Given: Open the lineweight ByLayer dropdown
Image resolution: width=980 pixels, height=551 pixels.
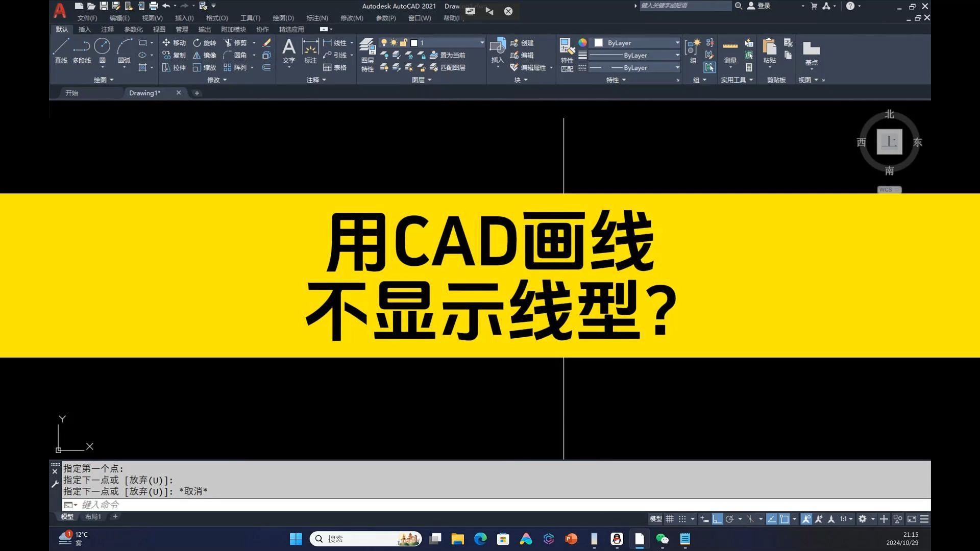Looking at the screenshot, I should pyautogui.click(x=635, y=55).
